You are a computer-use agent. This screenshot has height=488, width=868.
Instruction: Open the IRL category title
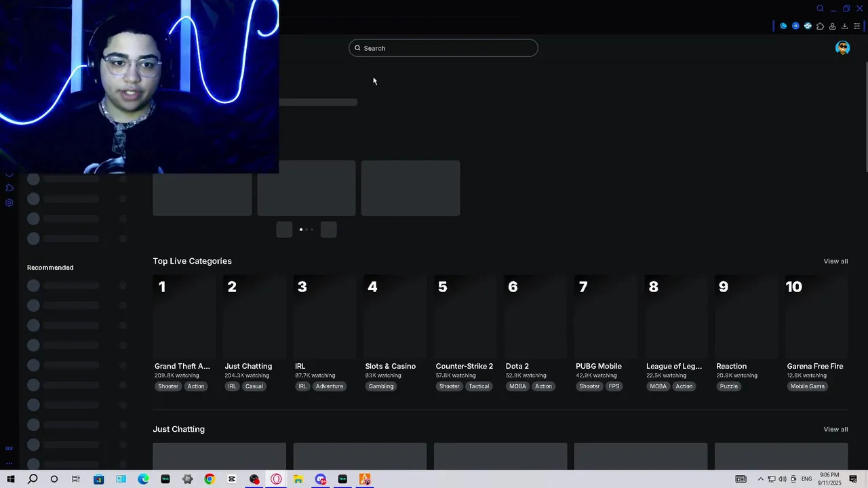(x=300, y=366)
